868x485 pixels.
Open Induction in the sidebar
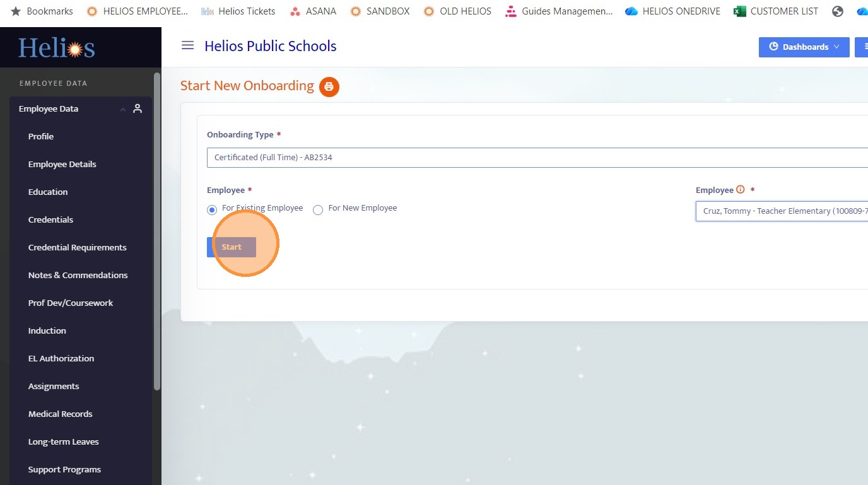point(47,330)
